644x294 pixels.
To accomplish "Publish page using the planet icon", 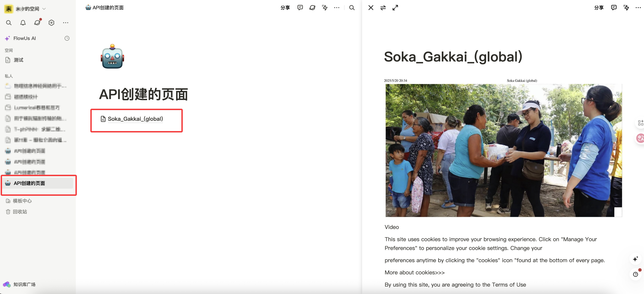I will (x=312, y=7).
